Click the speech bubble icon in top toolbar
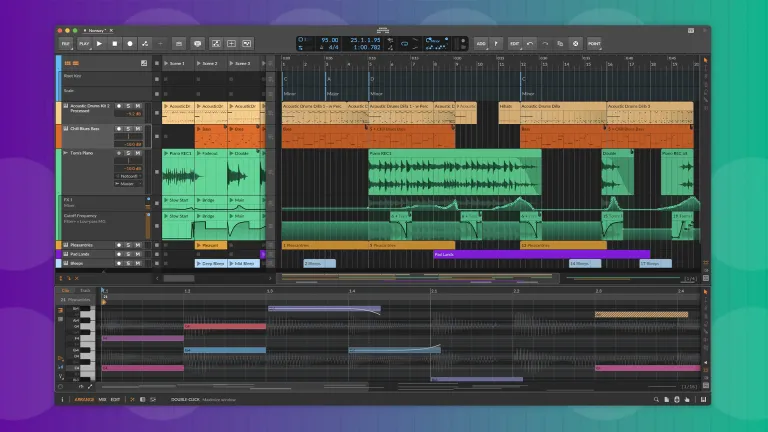 (x=197, y=44)
